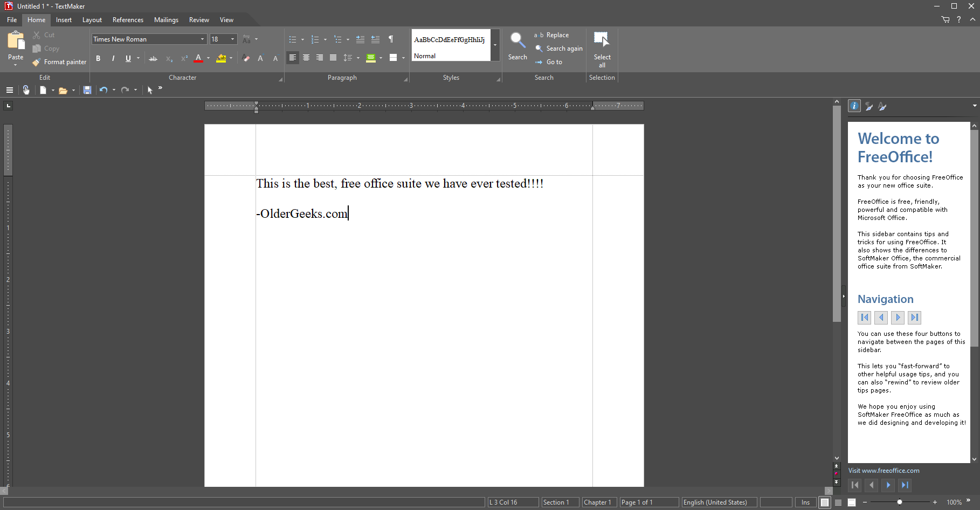Image resolution: width=980 pixels, height=510 pixels.
Task: Apply superscript formatting
Action: coord(184,58)
